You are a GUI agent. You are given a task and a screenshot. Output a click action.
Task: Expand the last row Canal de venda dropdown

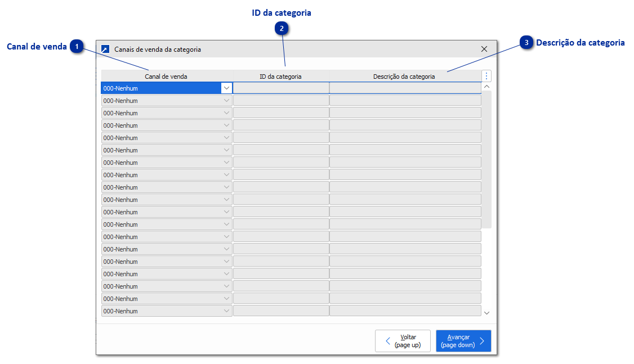pos(226,311)
